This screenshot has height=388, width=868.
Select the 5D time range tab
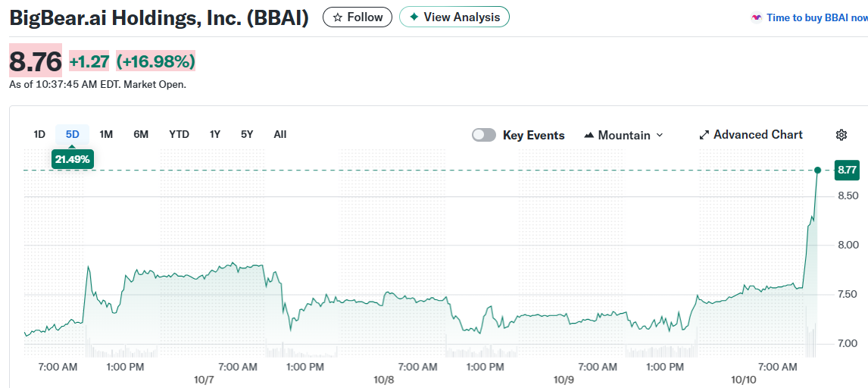[73, 134]
